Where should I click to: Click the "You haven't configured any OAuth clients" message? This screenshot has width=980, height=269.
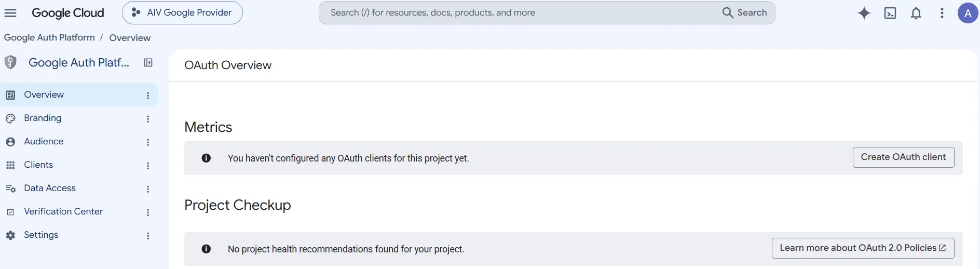(348, 158)
